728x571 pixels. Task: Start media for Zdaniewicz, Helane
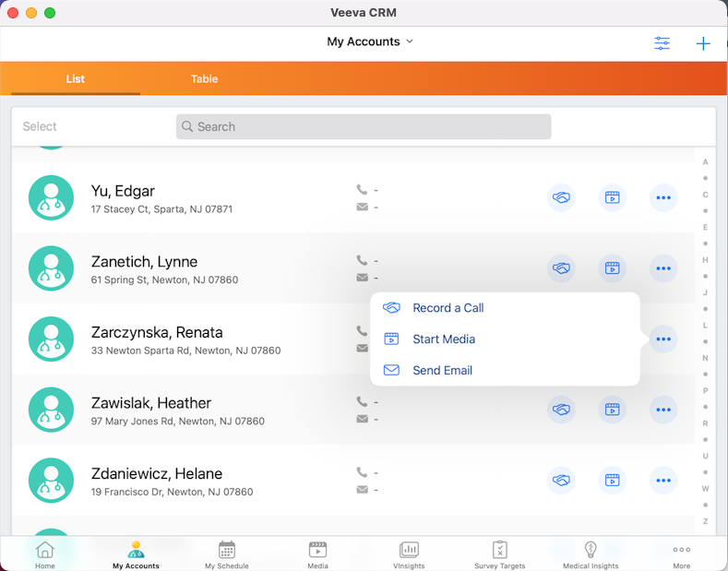coord(611,480)
